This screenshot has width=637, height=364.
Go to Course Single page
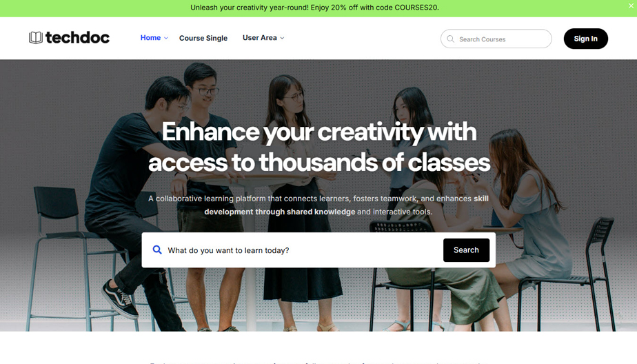click(x=203, y=38)
